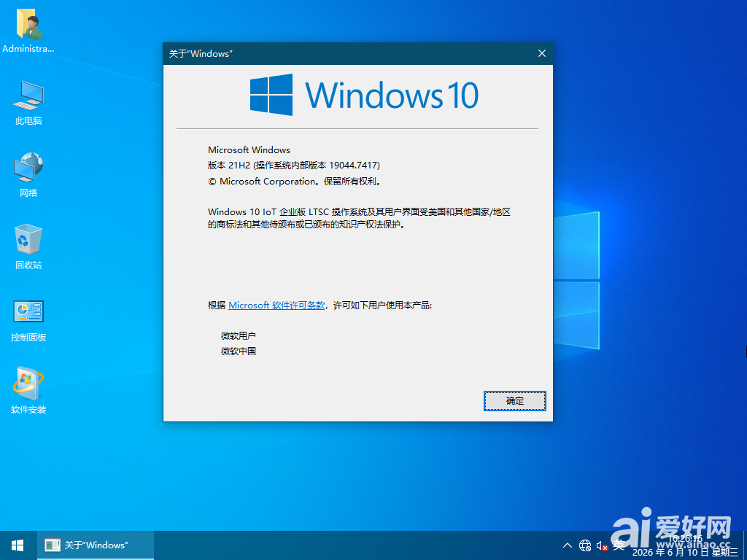Click the Windows 10 logo banner

[364, 95]
